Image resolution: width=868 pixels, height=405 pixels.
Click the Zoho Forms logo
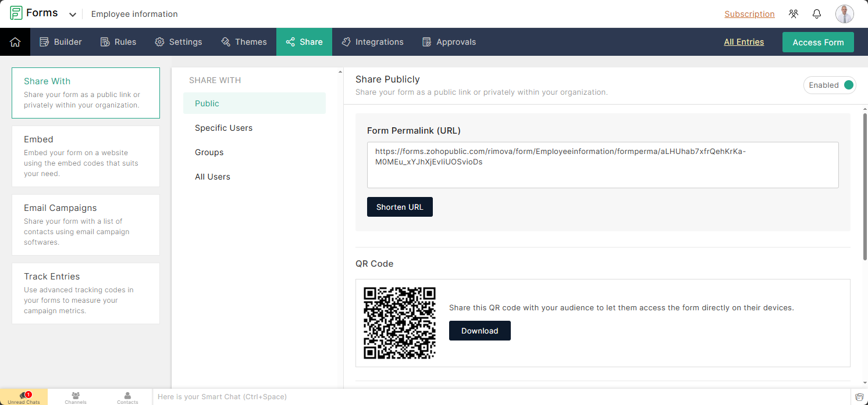point(34,13)
